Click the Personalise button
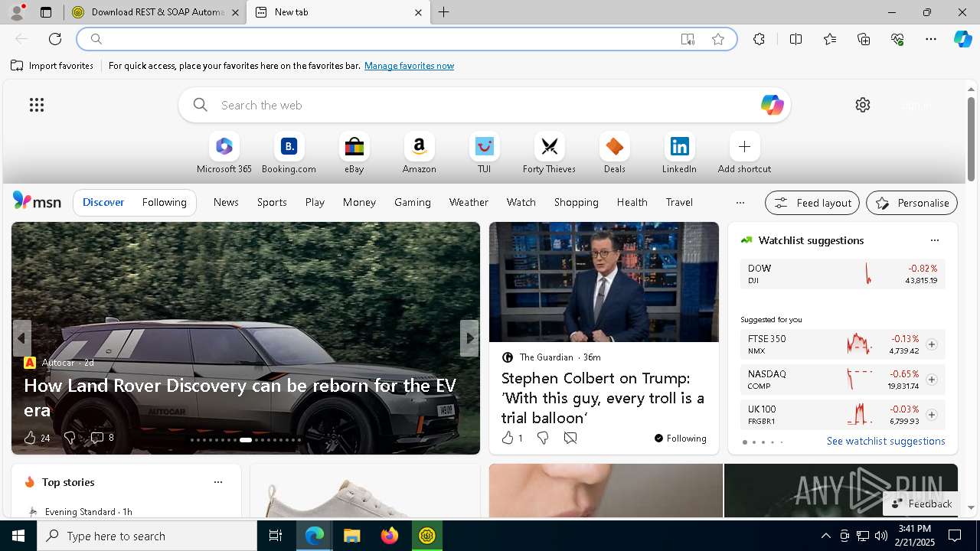Image resolution: width=980 pixels, height=551 pixels. pos(912,203)
